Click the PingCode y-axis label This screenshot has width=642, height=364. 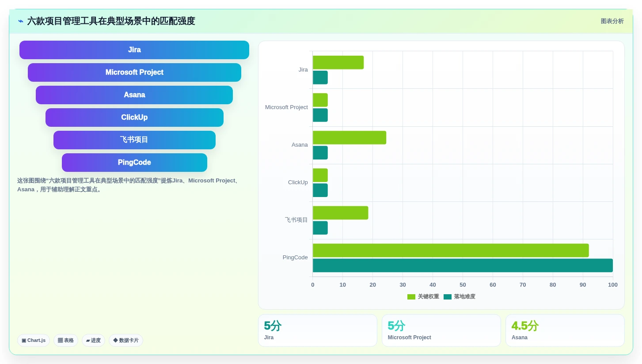[295, 258]
